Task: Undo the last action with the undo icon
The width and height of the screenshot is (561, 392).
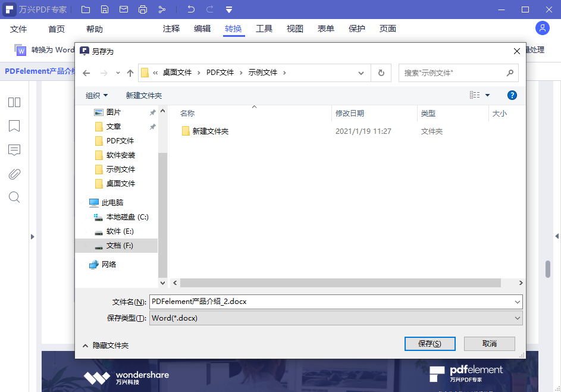Action: (x=190, y=9)
